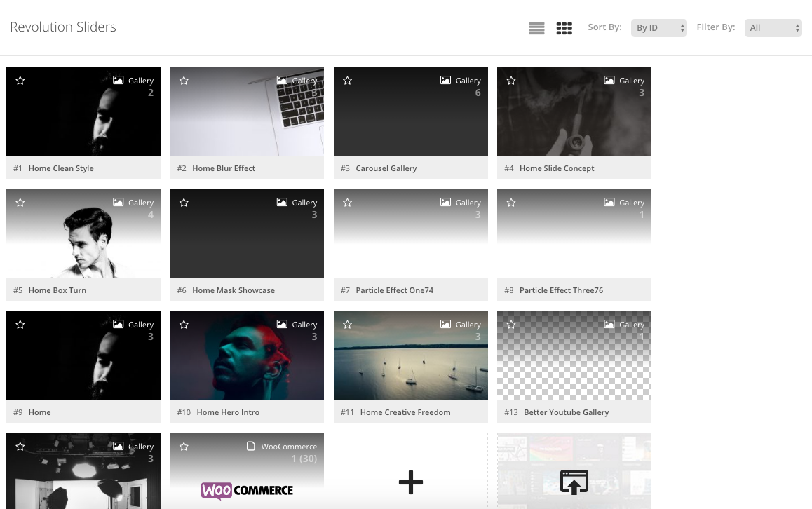Click the plus icon to add slider
The width and height of the screenshot is (812, 509).
pos(410,482)
